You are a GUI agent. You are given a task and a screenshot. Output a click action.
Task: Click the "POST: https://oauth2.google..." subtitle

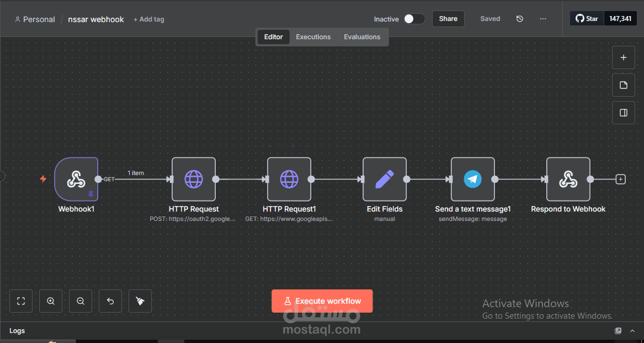[x=193, y=219]
